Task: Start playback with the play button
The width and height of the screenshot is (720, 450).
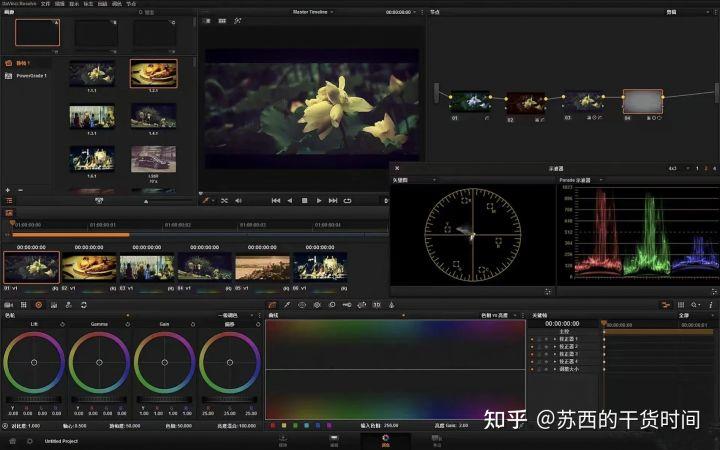Action: click(319, 201)
